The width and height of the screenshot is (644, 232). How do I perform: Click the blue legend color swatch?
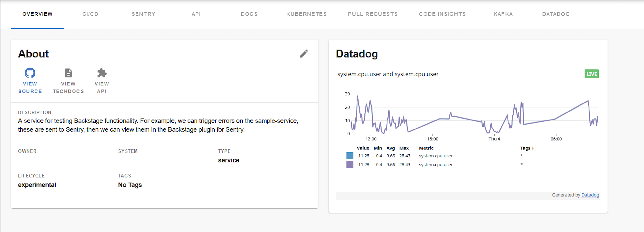point(349,156)
